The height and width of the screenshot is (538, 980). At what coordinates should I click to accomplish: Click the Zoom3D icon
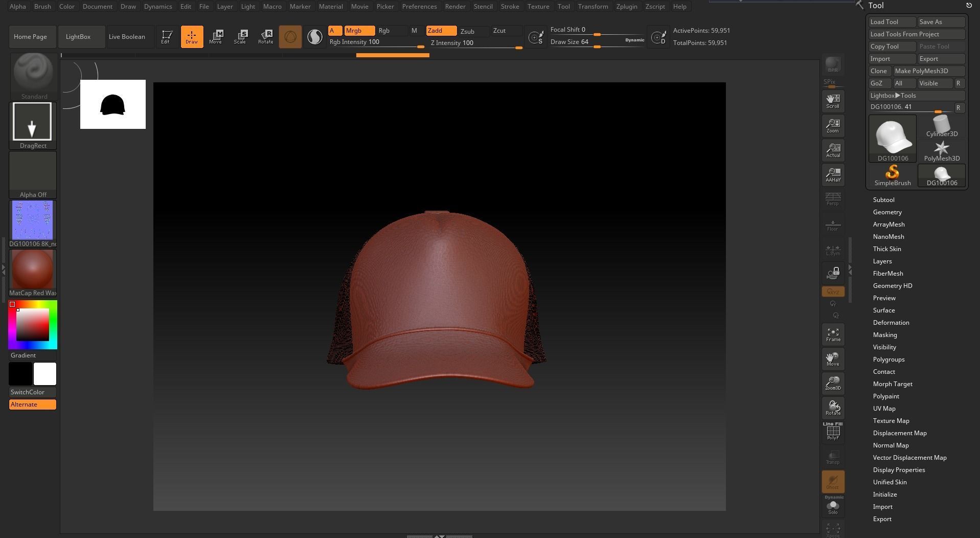point(833,383)
